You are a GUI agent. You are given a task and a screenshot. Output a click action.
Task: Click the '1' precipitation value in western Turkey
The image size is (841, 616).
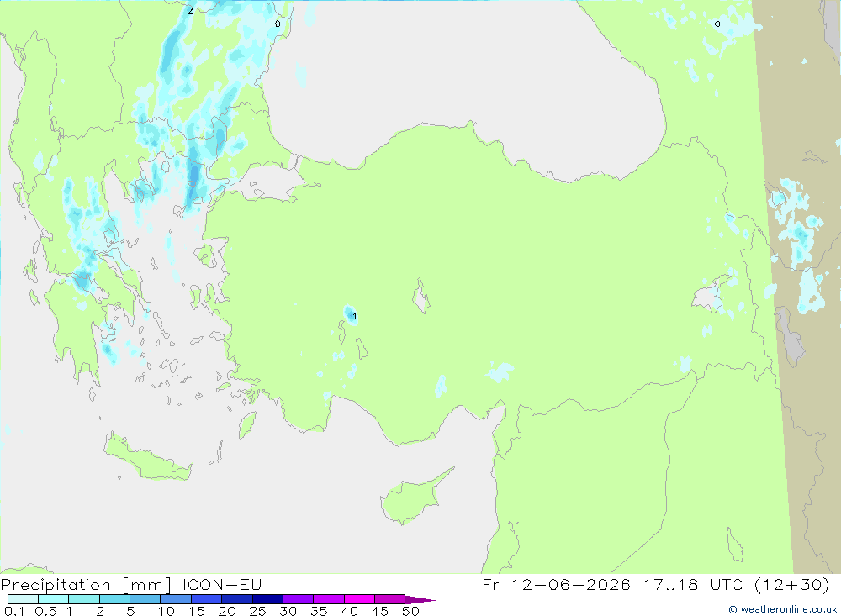tap(355, 316)
